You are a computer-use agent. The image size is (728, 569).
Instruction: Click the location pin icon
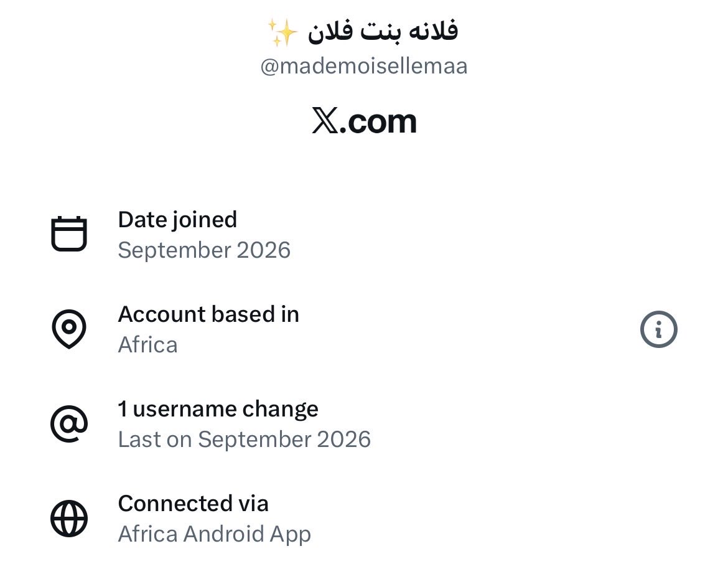tap(68, 329)
